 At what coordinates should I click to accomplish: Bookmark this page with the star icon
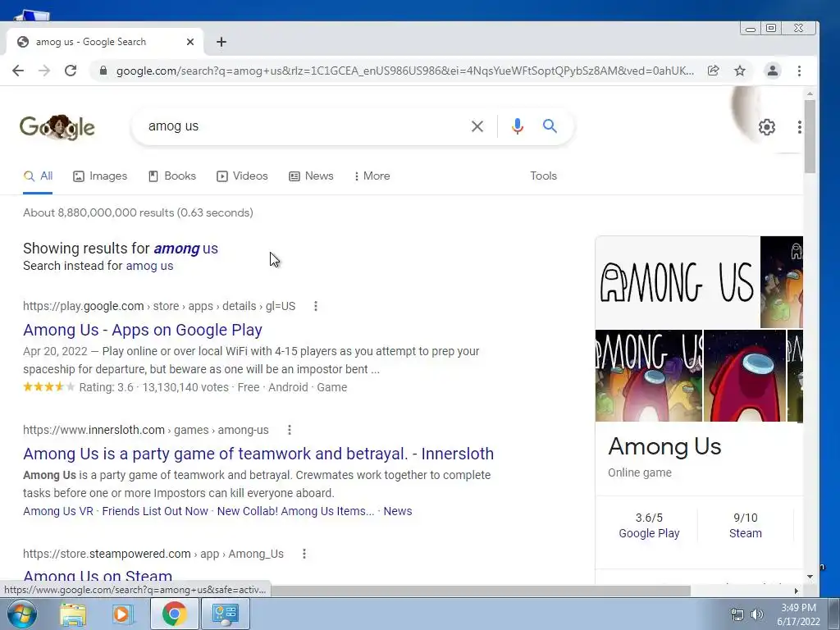pos(740,71)
